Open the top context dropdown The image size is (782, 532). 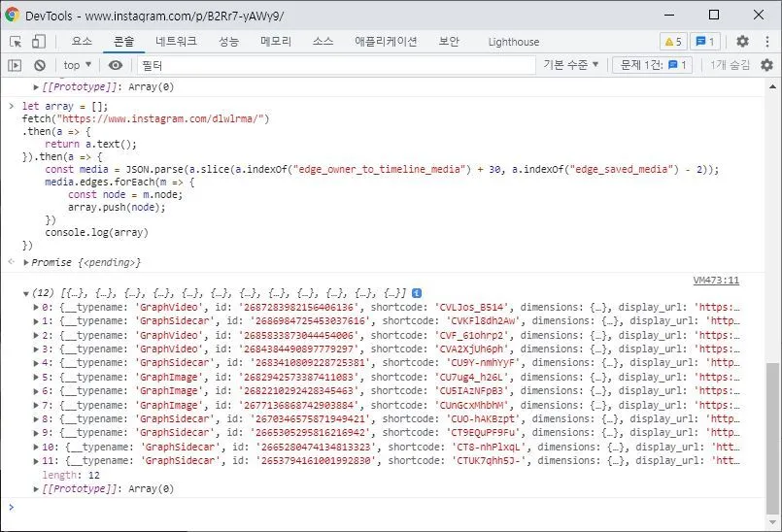pyautogui.click(x=78, y=65)
